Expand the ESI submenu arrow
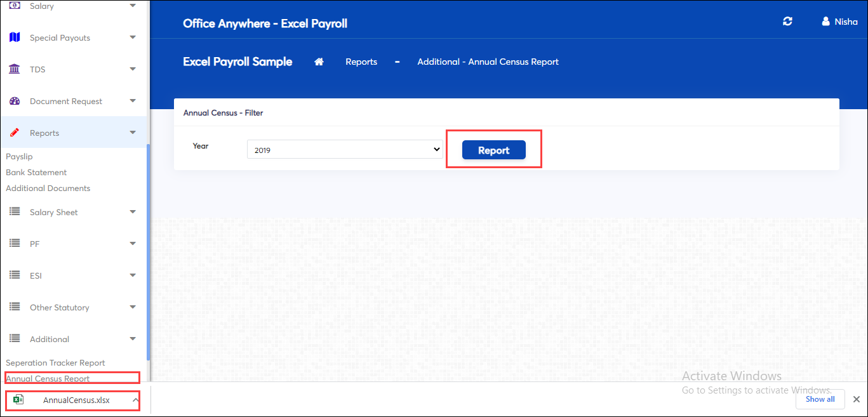The height and width of the screenshot is (417, 868). point(133,275)
